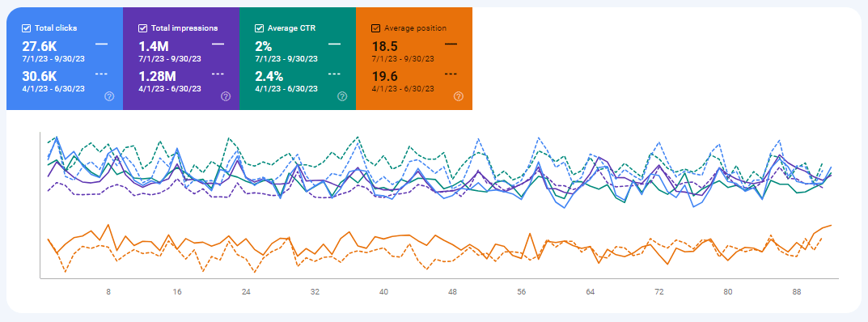Uncheck the Total clicks checkbox
This screenshot has width=868, height=322.
(x=26, y=28)
